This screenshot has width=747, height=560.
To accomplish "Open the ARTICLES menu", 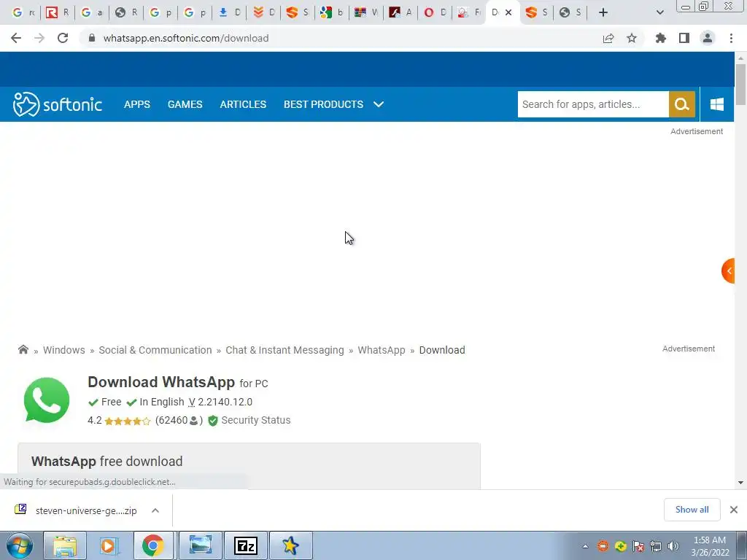I will (x=243, y=104).
